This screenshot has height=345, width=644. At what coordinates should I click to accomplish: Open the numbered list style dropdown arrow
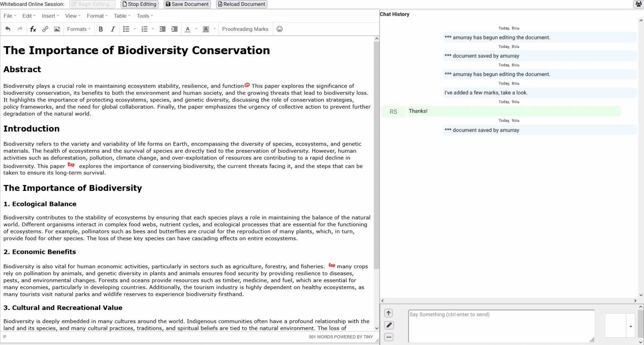tap(153, 29)
